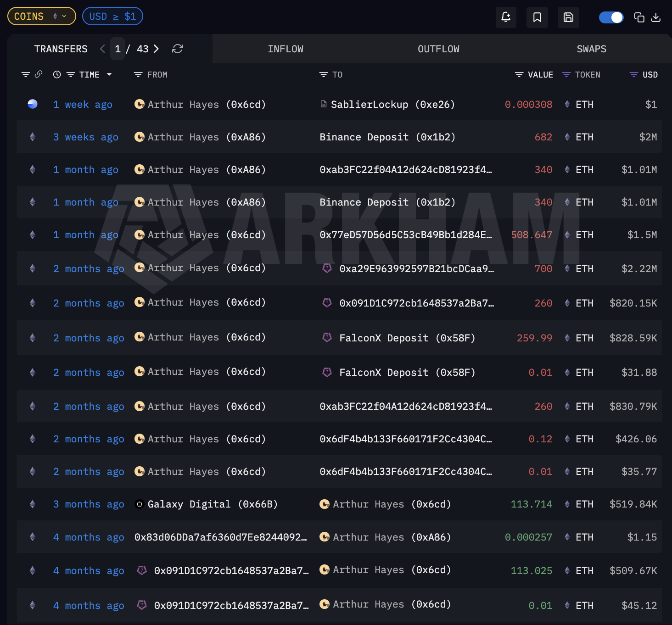This screenshot has width=672, height=625.
Task: Go to previous transfers page
Action: point(102,49)
